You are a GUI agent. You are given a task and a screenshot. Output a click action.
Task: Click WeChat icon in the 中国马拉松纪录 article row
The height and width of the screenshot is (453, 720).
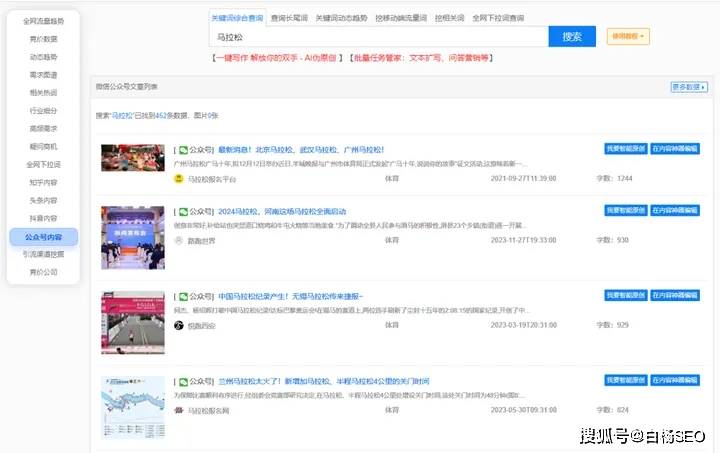(183, 297)
